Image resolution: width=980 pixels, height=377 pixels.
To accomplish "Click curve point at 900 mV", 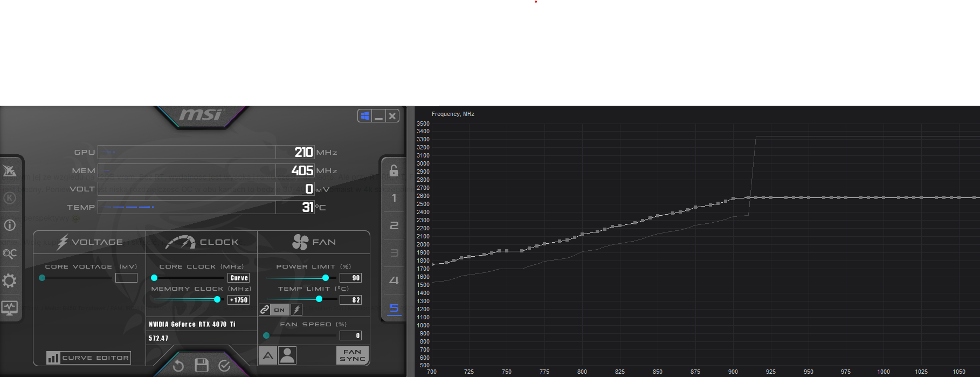I will pos(733,198).
